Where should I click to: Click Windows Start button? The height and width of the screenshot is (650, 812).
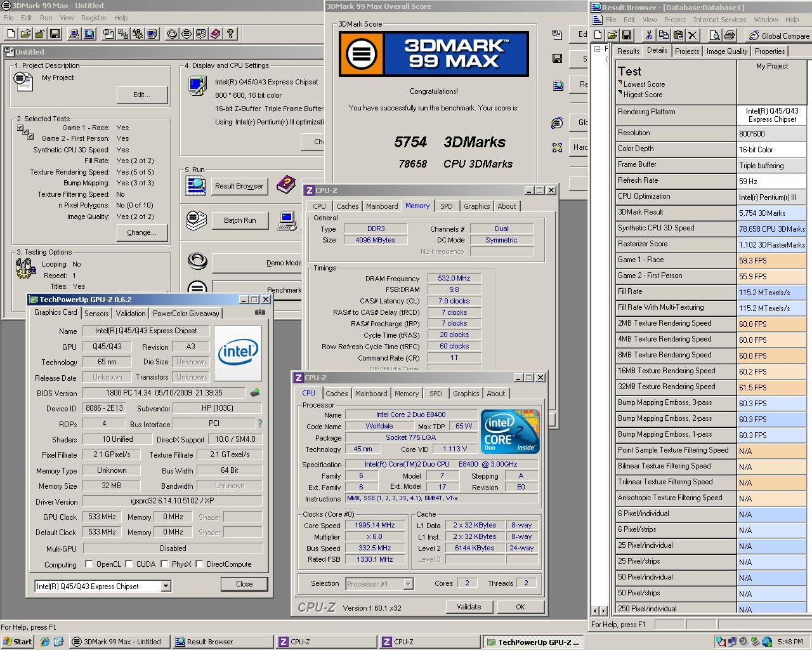coord(18,642)
